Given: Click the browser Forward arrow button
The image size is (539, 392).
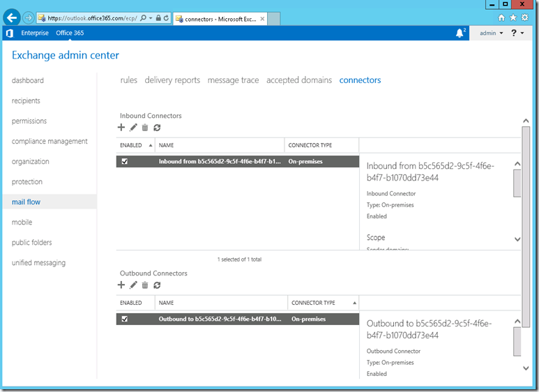Looking at the screenshot, I should coord(29,17).
